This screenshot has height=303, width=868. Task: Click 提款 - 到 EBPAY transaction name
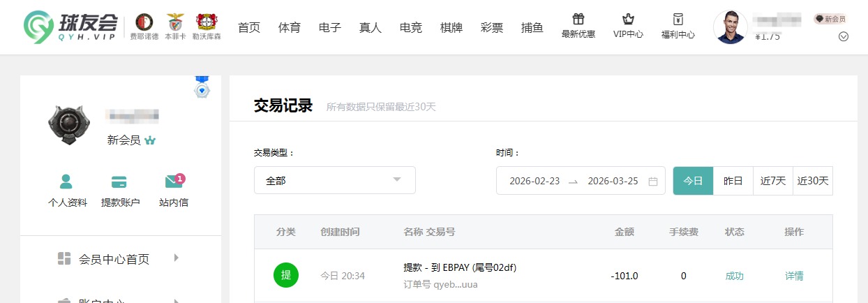pyautogui.click(x=460, y=267)
